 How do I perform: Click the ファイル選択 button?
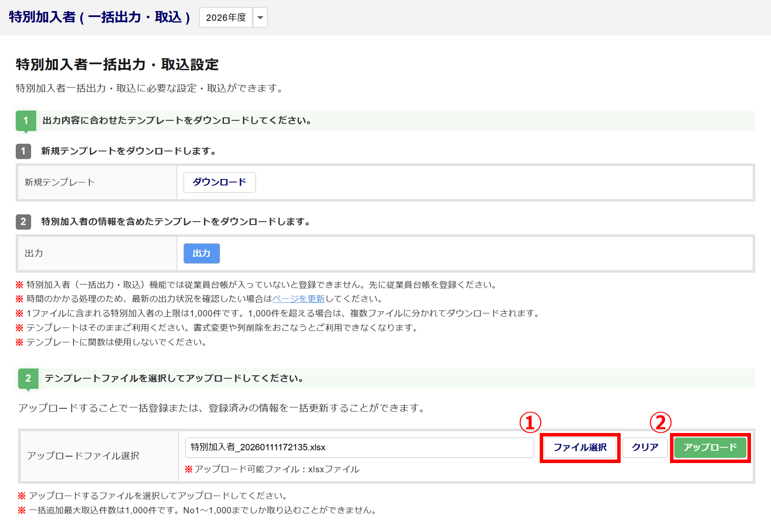(580, 447)
